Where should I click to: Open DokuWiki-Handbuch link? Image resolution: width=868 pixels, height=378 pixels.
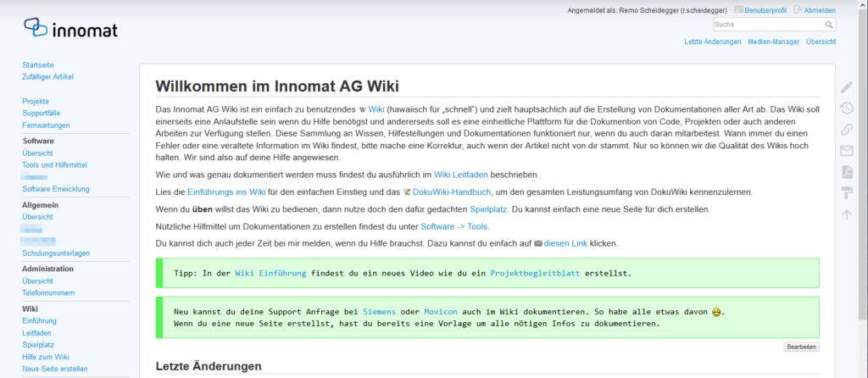451,192
